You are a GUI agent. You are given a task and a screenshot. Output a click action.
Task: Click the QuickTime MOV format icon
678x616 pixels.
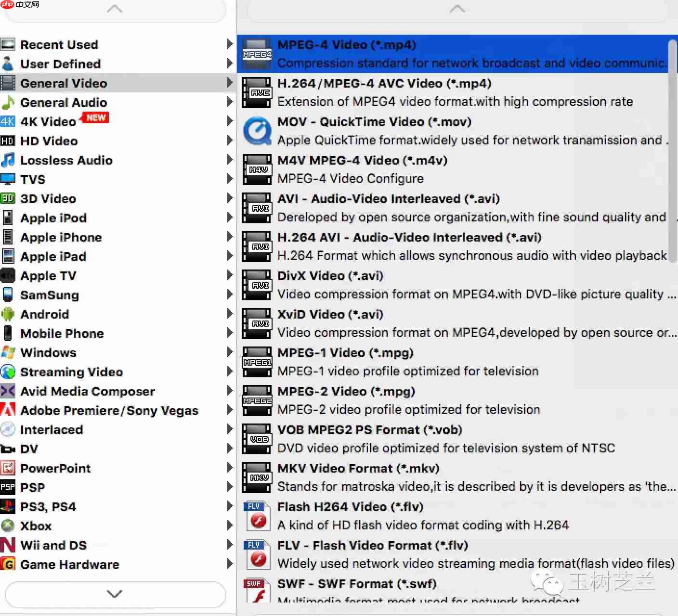click(257, 131)
